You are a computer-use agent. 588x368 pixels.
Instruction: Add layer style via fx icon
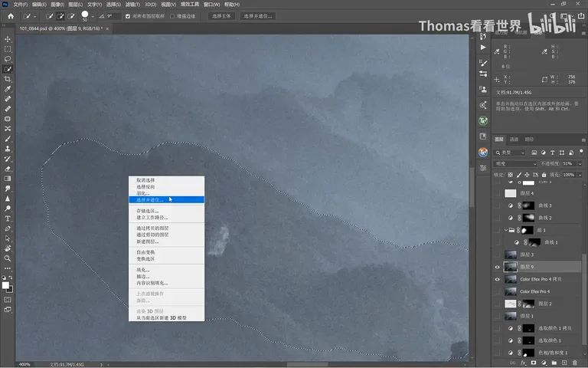(523, 363)
